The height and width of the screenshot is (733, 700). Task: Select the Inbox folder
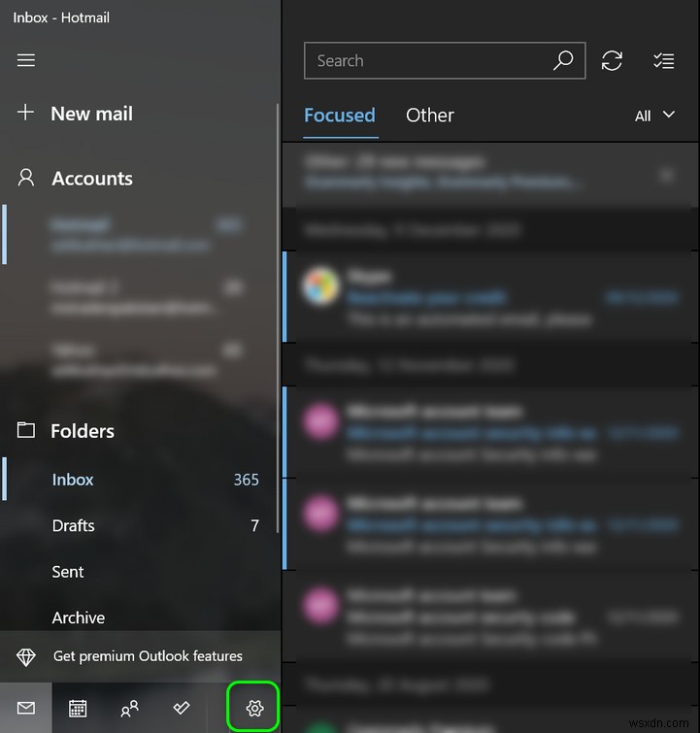point(140,480)
